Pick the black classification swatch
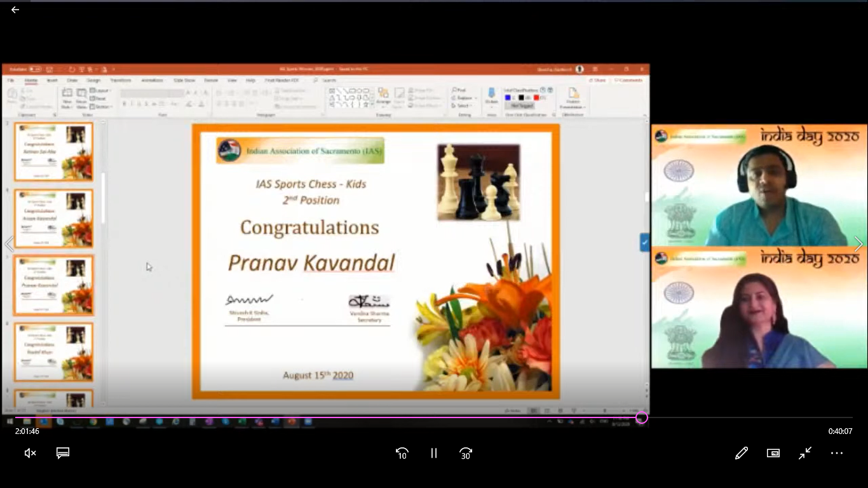The height and width of the screenshot is (488, 868). [521, 98]
